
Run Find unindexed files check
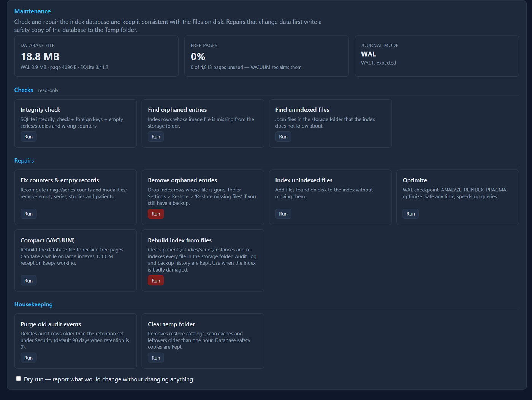283,137
